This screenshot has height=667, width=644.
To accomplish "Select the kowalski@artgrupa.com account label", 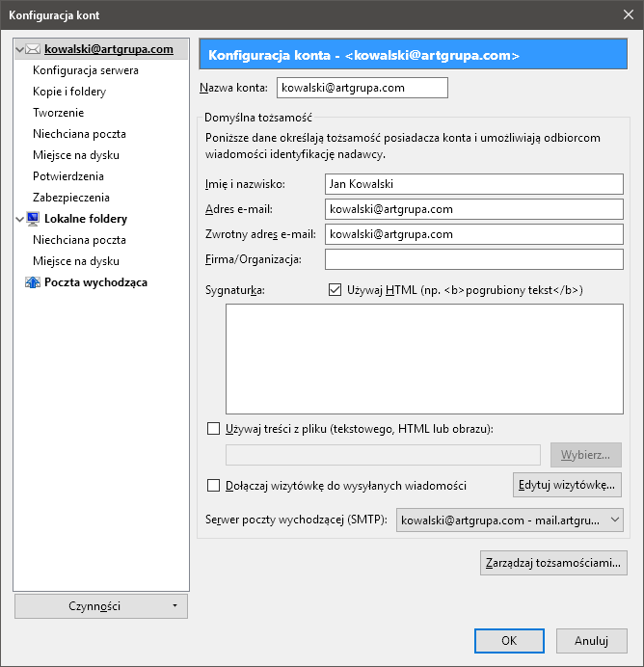I will (109, 49).
